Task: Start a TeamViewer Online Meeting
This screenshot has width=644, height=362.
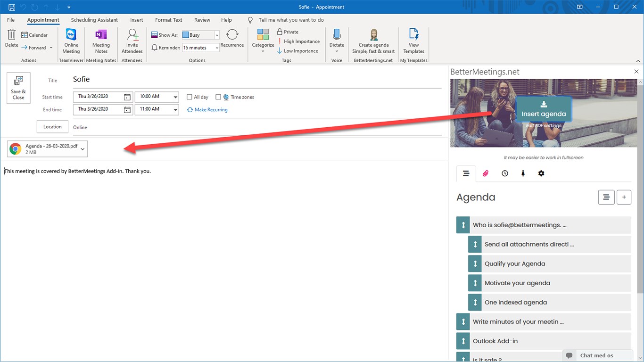Action: coord(71,41)
